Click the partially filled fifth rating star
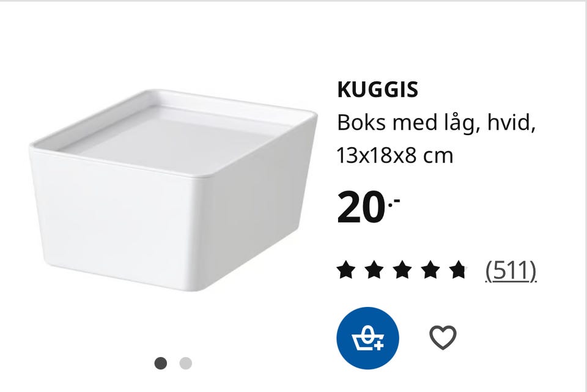587x392 pixels. pyautogui.click(x=458, y=270)
